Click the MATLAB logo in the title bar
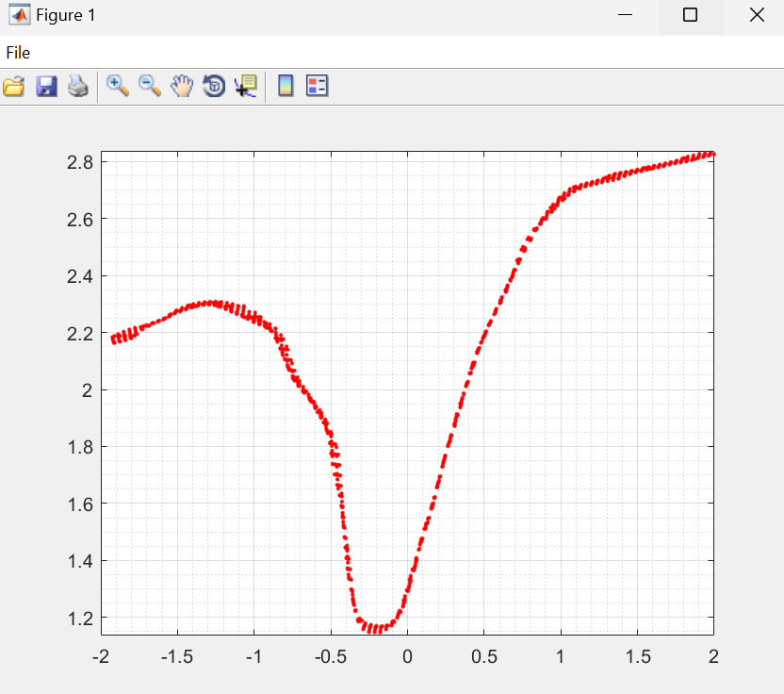This screenshot has height=694, width=784. point(19,15)
